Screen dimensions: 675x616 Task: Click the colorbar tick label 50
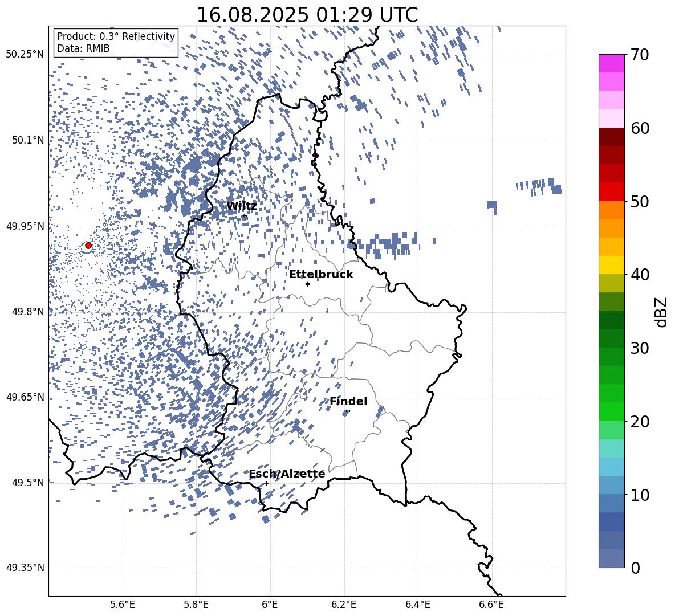coord(640,201)
